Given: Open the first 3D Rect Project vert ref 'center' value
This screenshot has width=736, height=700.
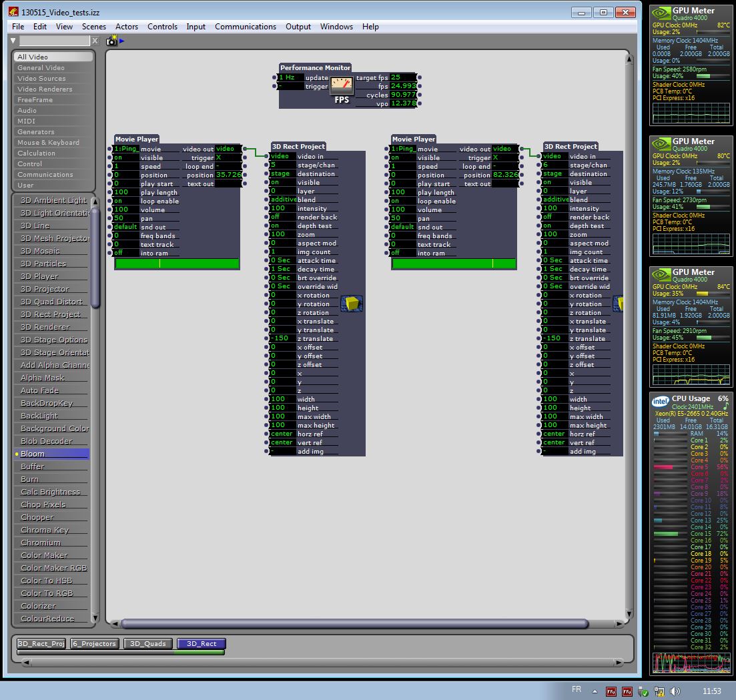Looking at the screenshot, I should tap(283, 442).
